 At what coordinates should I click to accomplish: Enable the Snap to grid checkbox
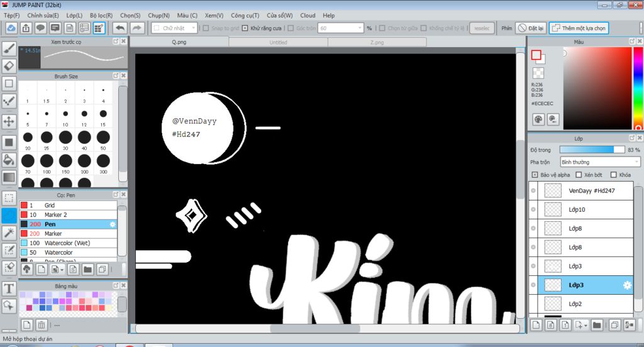click(x=206, y=28)
